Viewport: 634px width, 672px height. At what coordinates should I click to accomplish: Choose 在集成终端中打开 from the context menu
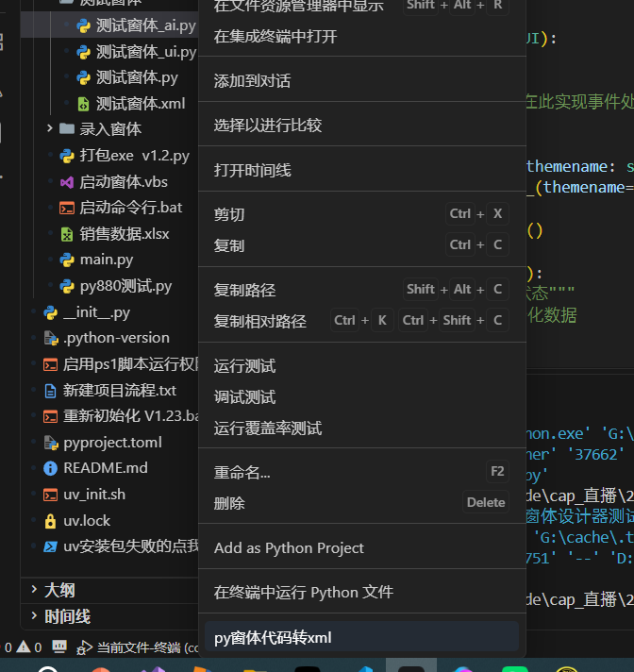click(x=362, y=37)
